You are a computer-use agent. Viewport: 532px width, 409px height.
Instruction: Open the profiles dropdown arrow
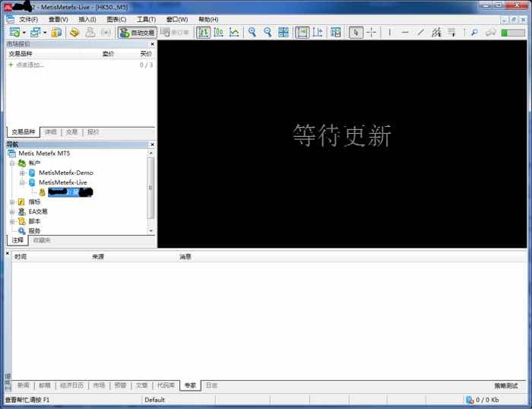coord(45,33)
